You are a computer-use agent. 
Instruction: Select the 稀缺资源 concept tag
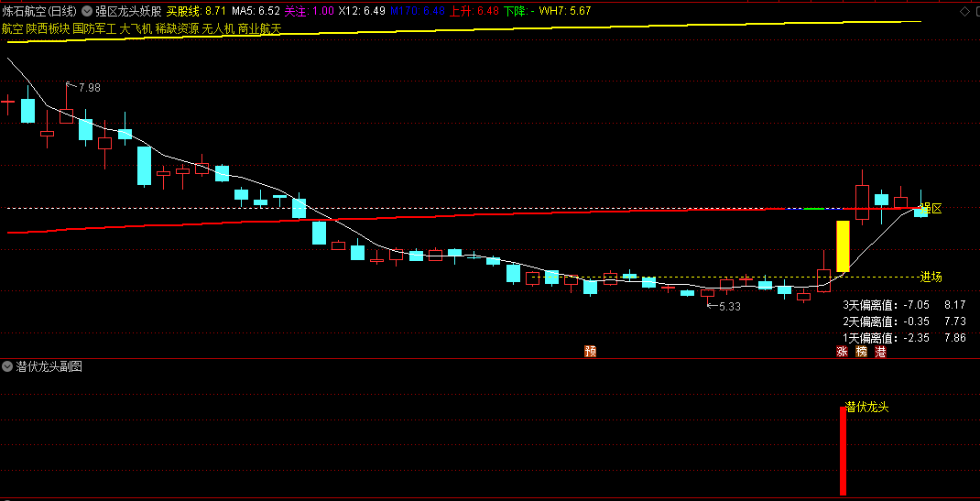(177, 28)
